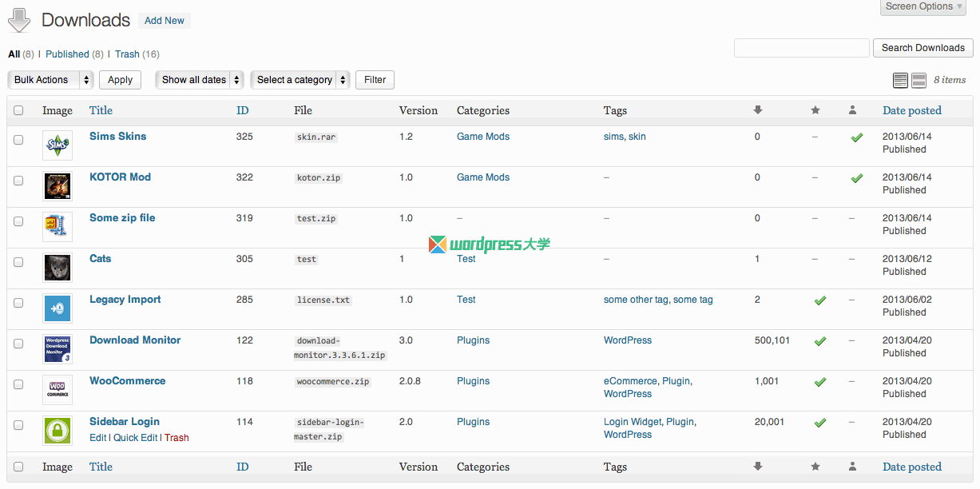The width and height of the screenshot is (980, 489).
Task: Click the Cats download thumbnail
Action: coord(57,268)
